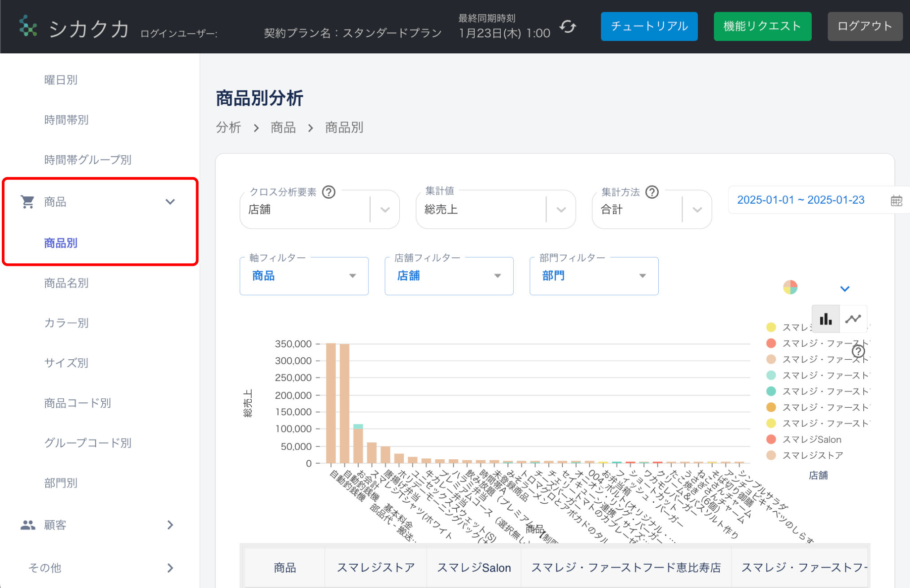Click 商品別分析 page heading

pos(259,98)
